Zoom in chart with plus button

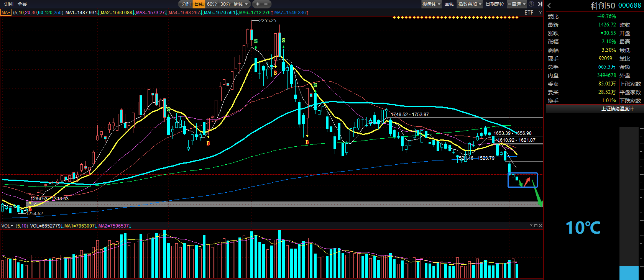(x=258, y=4)
